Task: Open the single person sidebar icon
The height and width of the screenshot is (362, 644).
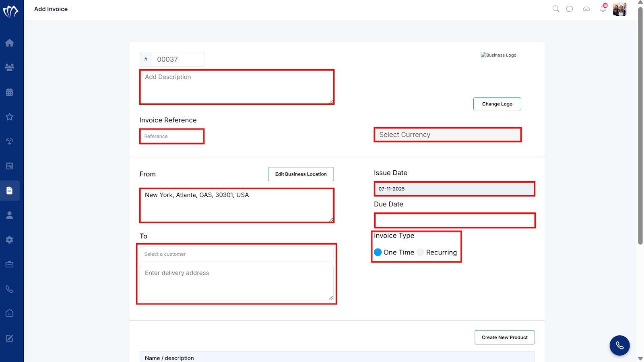Action: pos(10,215)
